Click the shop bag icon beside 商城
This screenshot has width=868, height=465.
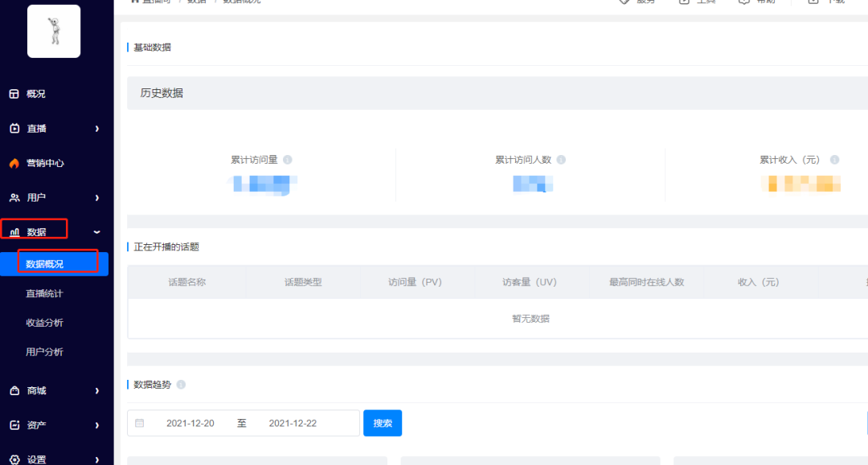[x=14, y=391]
